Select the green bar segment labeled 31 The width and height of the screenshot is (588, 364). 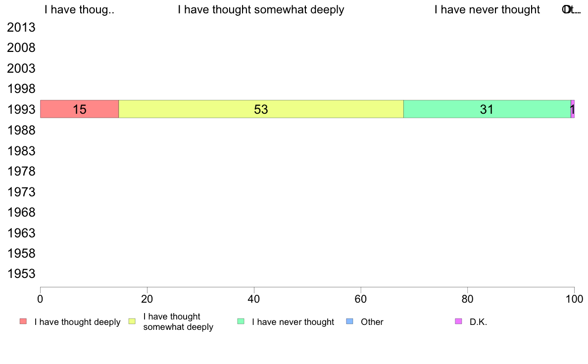(x=487, y=109)
